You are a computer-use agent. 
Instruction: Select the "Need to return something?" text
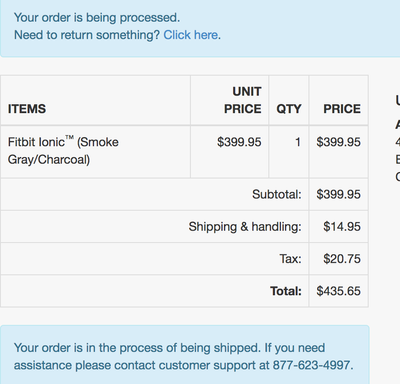tap(87, 35)
